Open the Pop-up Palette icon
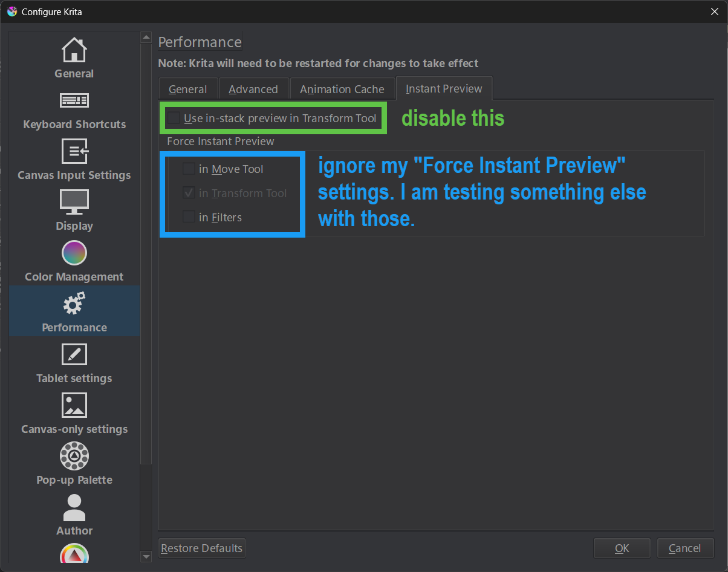The image size is (728, 572). click(x=74, y=456)
